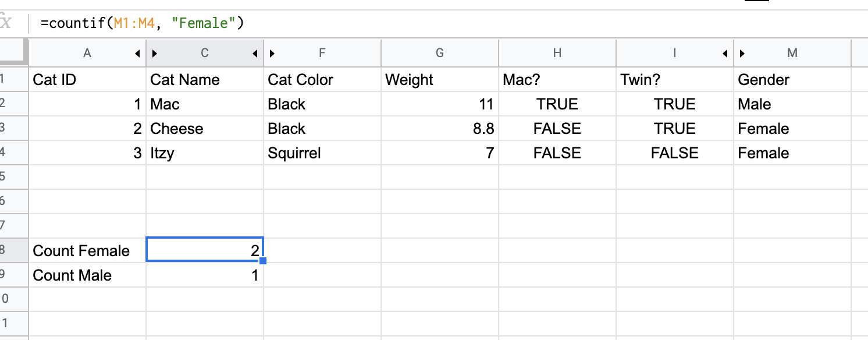Click the 8.8 weight cell
This screenshot has height=340, width=868.
[x=440, y=128]
